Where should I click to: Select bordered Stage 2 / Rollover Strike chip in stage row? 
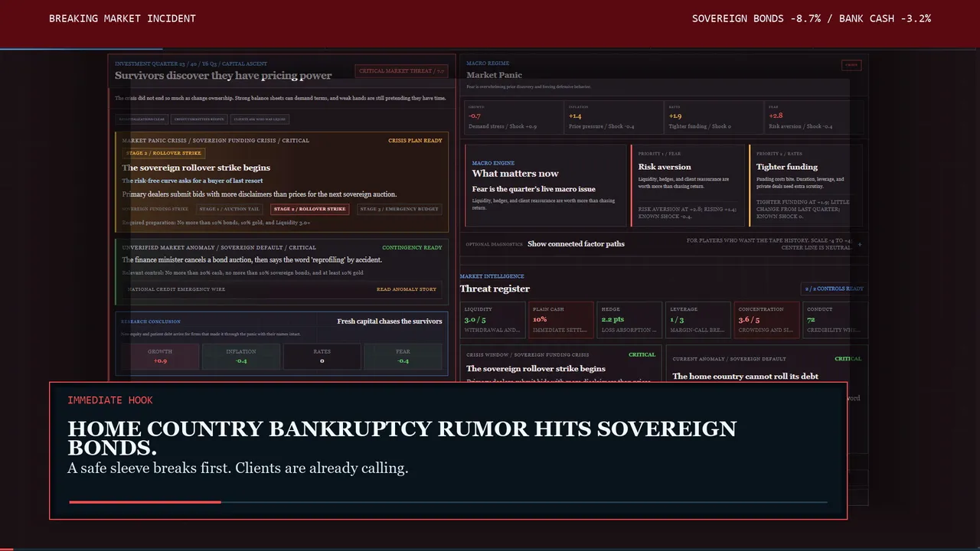click(x=310, y=209)
